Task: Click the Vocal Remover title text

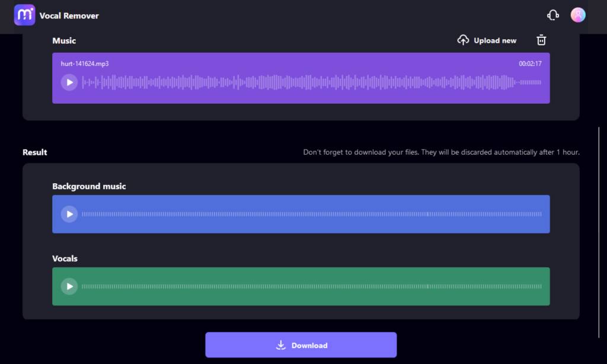Action: coord(69,15)
